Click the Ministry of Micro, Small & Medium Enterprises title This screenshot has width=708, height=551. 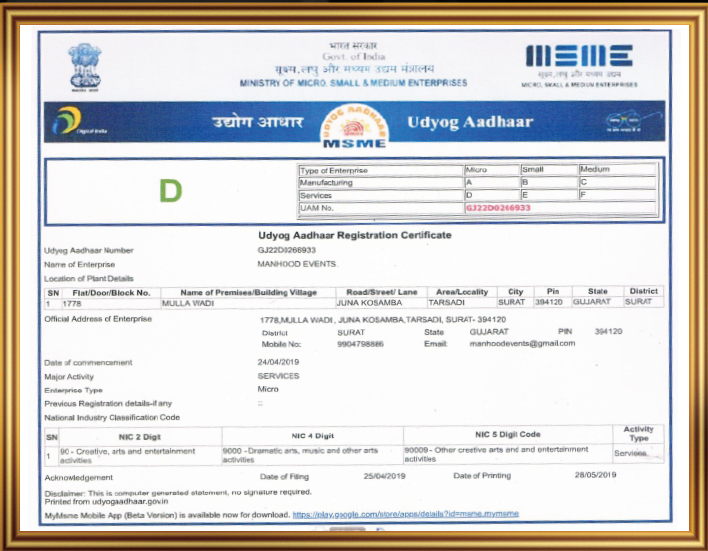coord(354,83)
